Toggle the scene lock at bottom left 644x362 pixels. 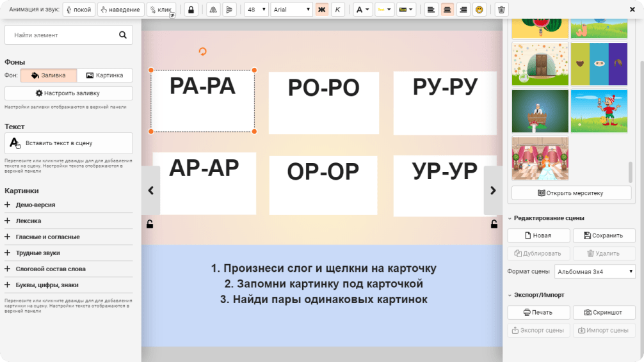[x=150, y=224]
